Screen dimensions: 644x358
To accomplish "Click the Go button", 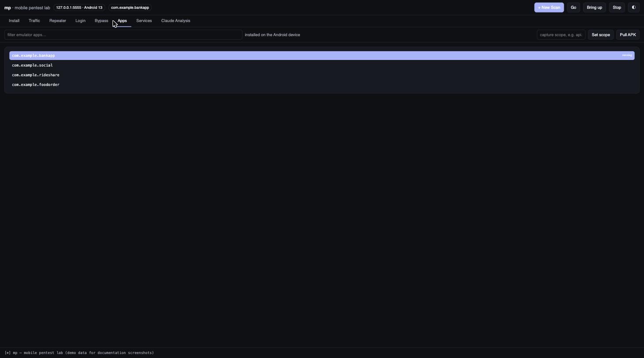I will coord(573,7).
